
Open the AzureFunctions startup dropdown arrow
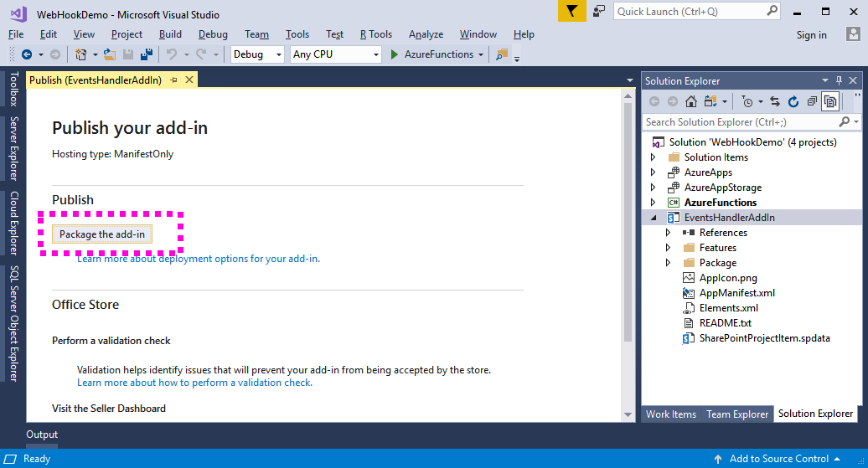click(x=481, y=54)
